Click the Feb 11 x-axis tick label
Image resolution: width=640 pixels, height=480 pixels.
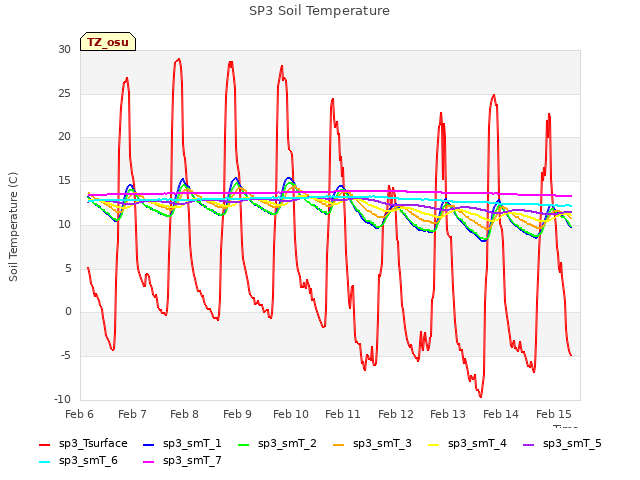click(x=343, y=414)
